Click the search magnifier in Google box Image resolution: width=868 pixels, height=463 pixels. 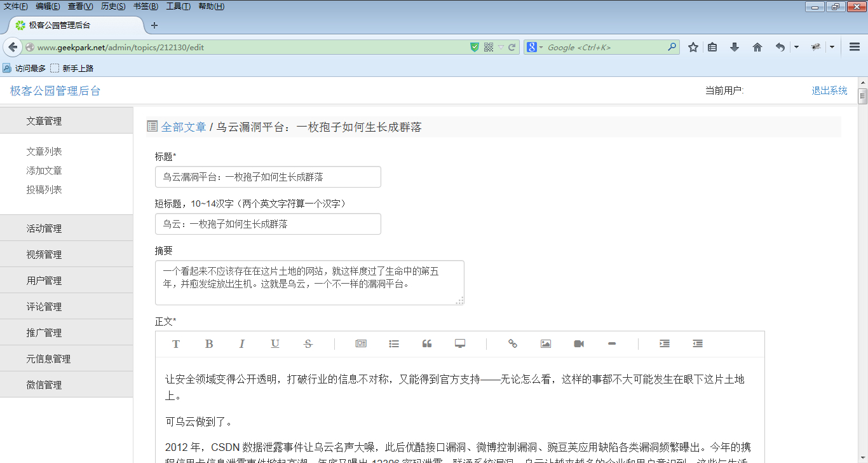tap(672, 47)
